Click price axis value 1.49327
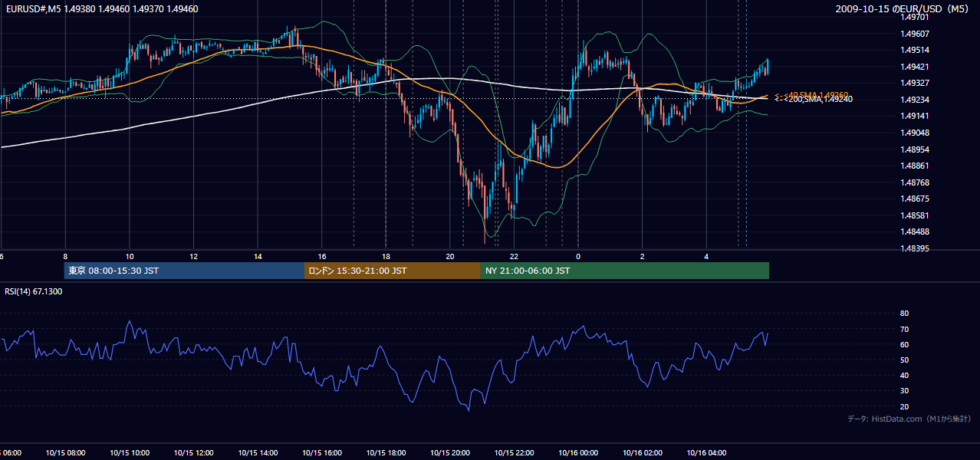 point(914,83)
